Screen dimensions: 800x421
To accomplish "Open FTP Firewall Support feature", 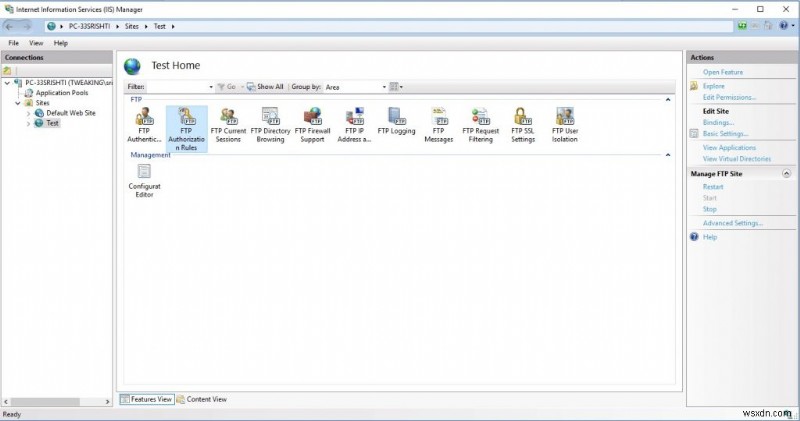I will [x=312, y=125].
